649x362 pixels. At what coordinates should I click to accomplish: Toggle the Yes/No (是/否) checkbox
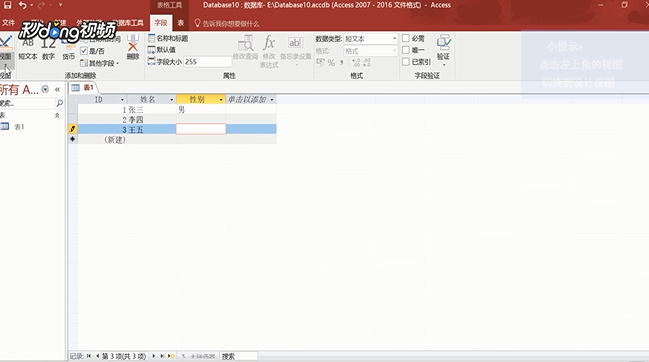[x=84, y=51]
